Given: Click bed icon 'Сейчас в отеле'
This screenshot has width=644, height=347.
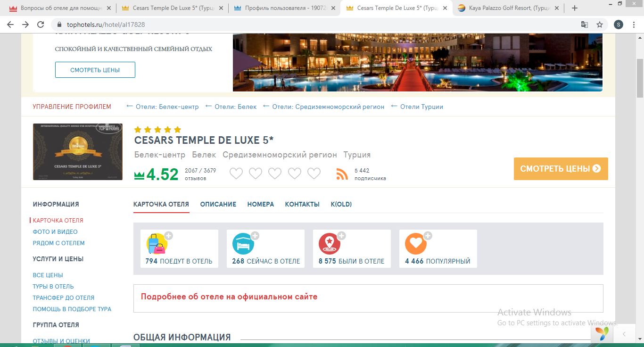Looking at the screenshot, I should [243, 244].
